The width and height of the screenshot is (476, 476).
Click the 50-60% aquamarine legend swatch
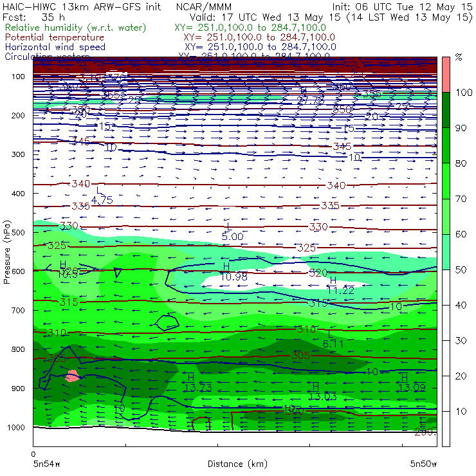point(446,252)
